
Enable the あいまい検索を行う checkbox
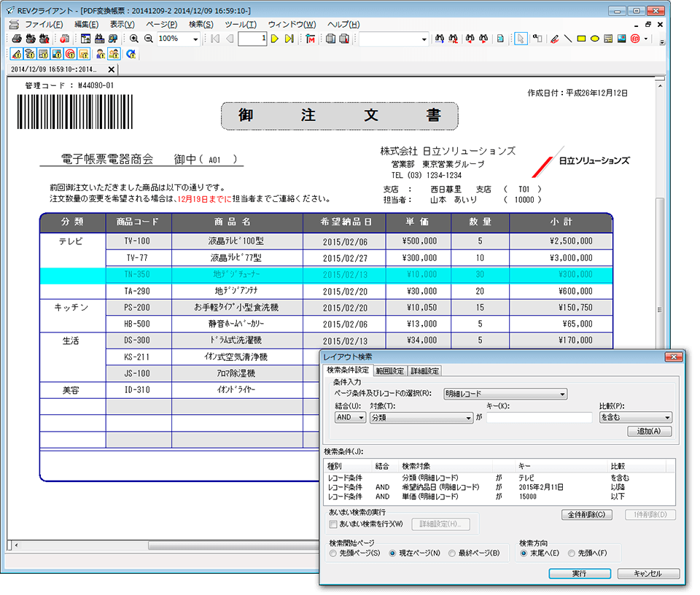click(333, 524)
